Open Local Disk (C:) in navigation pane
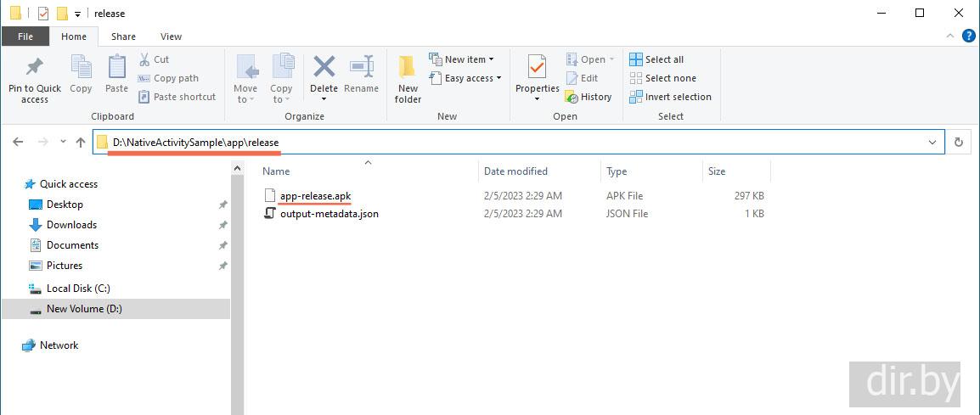This screenshot has width=980, height=415. 78,289
